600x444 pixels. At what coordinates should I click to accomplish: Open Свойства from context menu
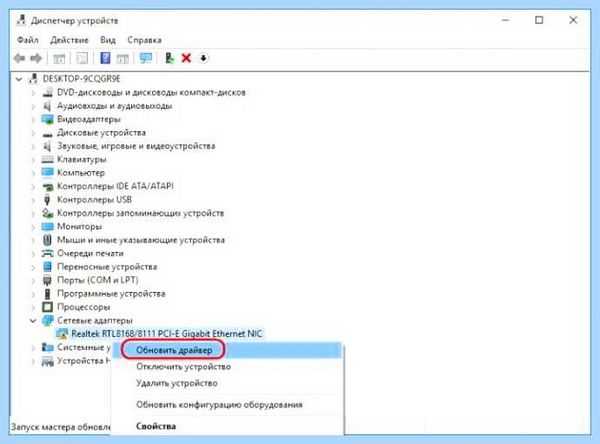[227, 426]
